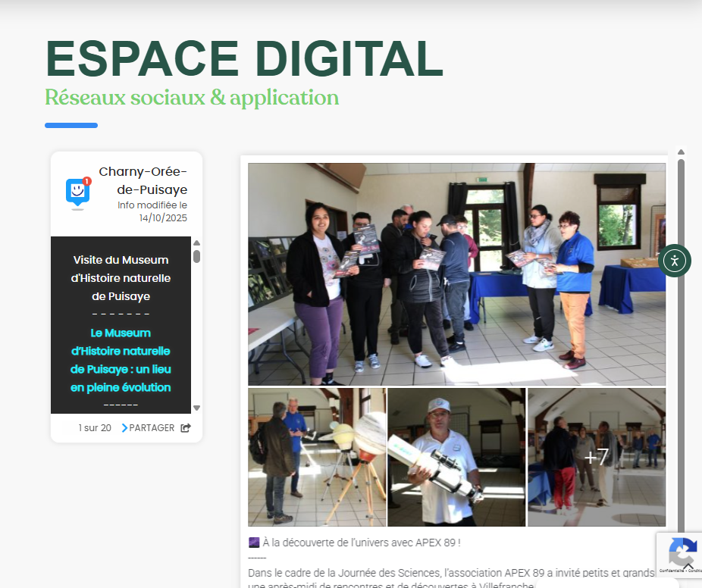Expand the chevron on the reCAPTCHA badge
The height and width of the screenshot is (588, 702).
[x=688, y=566]
